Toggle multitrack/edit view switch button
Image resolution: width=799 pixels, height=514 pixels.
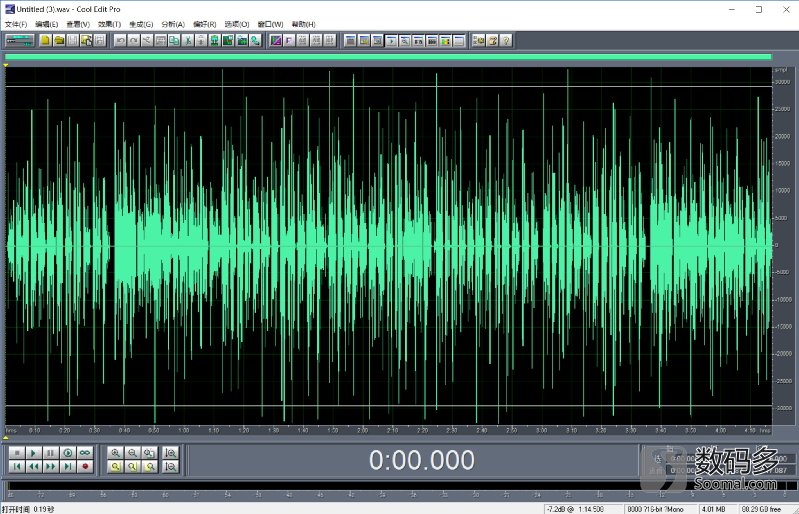click(19, 41)
